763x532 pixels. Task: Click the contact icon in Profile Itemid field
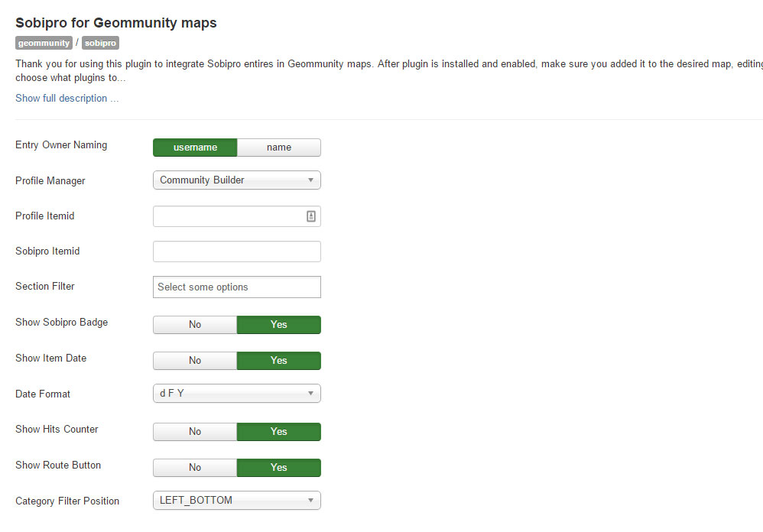coord(311,216)
